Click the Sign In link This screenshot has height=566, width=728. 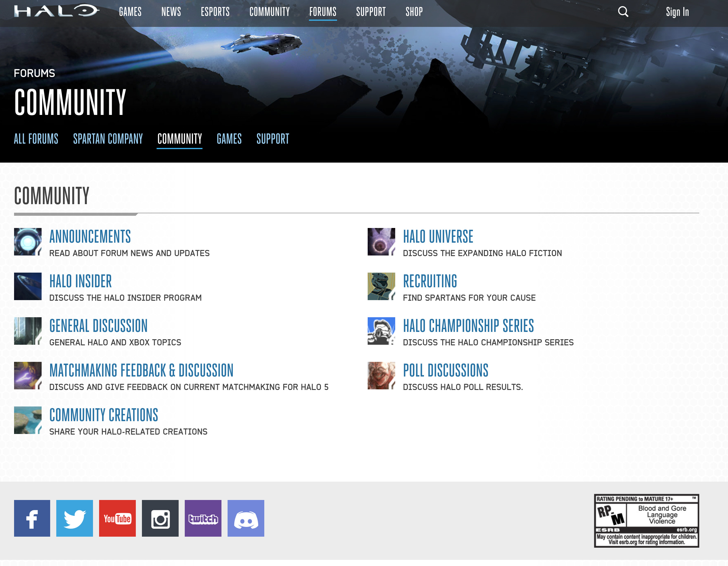[x=677, y=12]
